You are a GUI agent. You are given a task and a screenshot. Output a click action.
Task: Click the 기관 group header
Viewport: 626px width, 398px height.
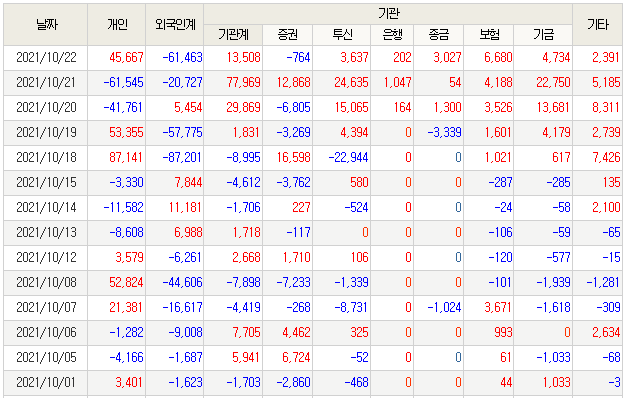pos(388,14)
